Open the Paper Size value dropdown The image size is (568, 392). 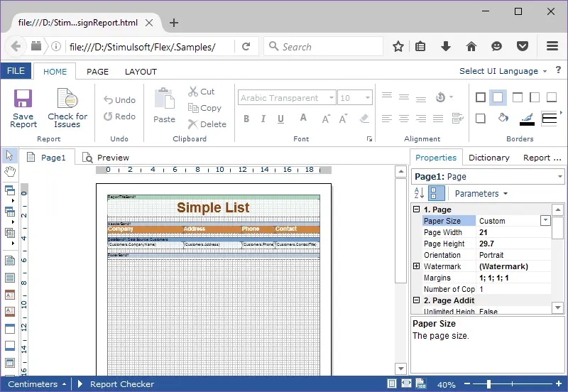(545, 220)
